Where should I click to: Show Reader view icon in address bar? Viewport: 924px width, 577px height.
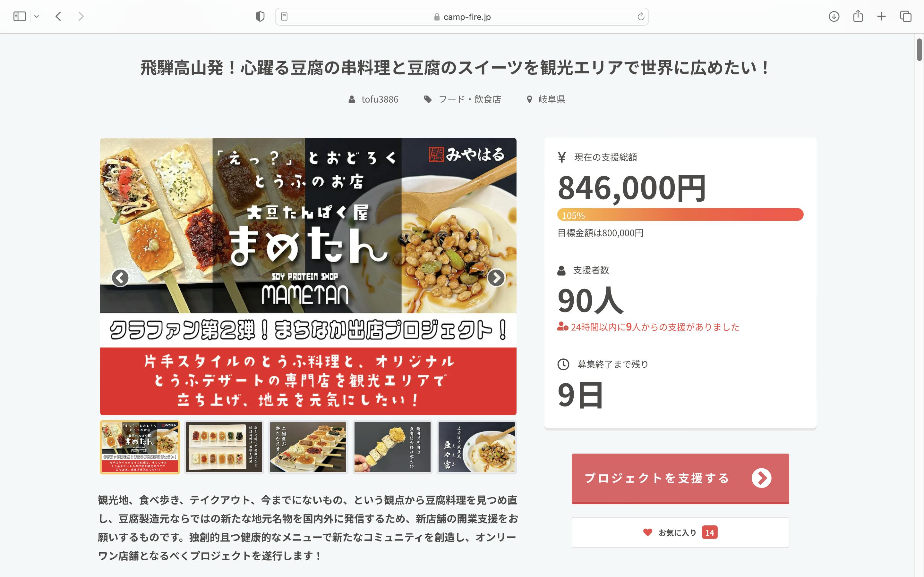tap(284, 16)
